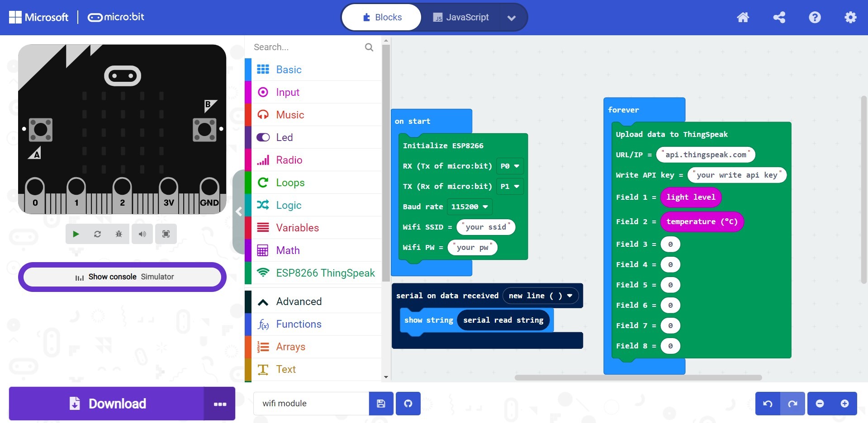This screenshot has width=868, height=423.
Task: Open the Input blocks category
Action: pyautogui.click(x=313, y=92)
